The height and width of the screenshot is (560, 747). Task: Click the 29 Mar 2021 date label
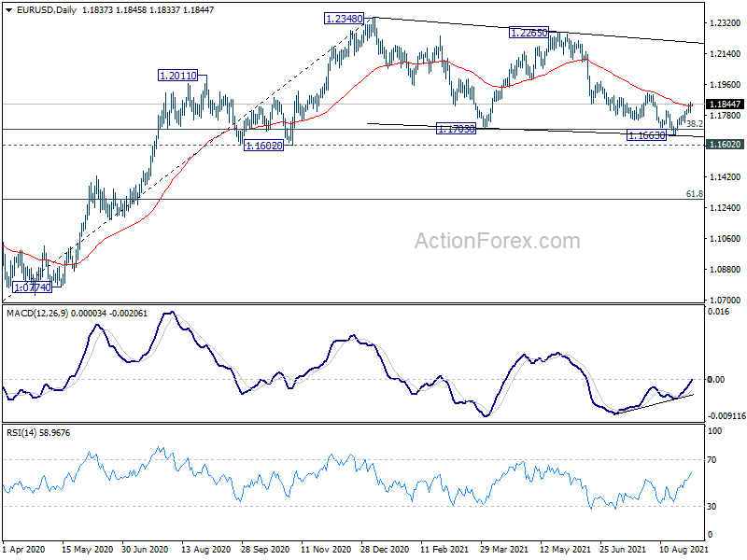pos(504,549)
